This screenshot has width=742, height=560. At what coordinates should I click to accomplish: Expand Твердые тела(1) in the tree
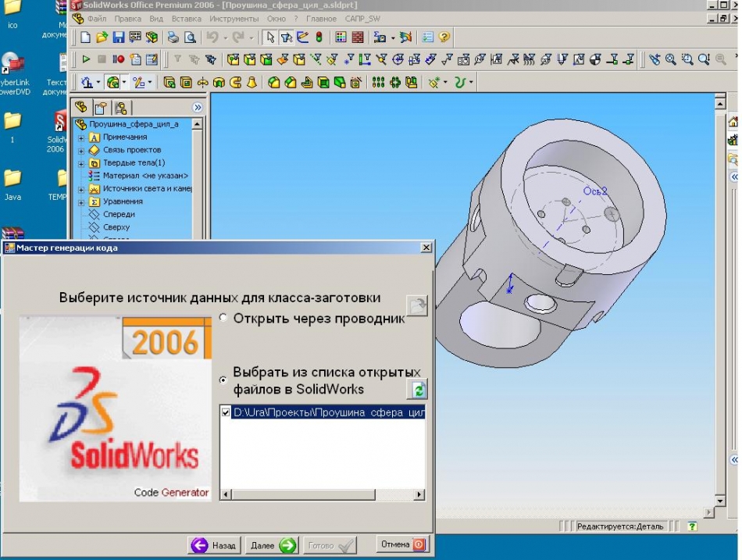[80, 162]
